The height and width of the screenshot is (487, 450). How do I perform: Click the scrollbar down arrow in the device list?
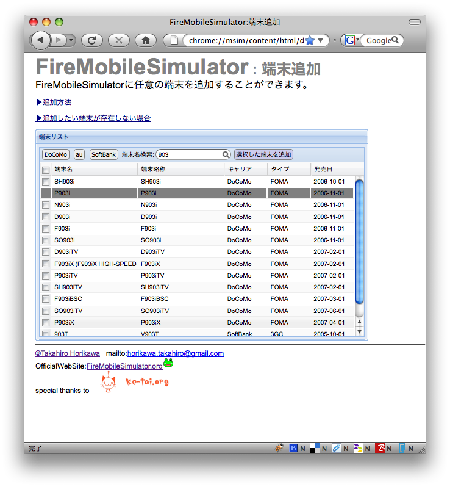tap(359, 332)
